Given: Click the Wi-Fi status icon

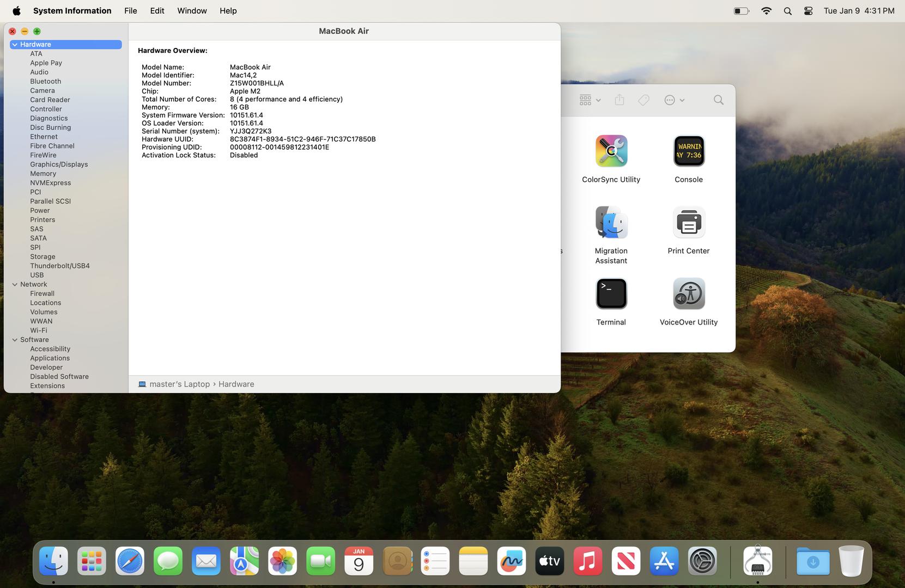Looking at the screenshot, I should coord(766,11).
